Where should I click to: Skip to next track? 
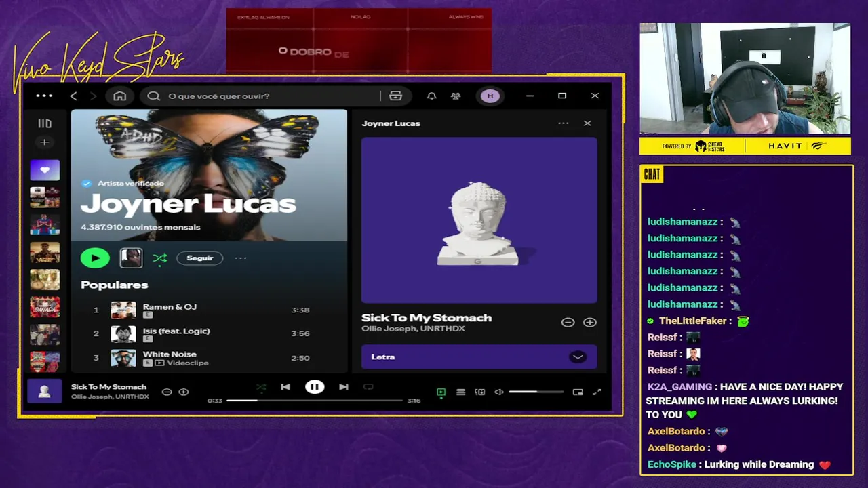[344, 387]
